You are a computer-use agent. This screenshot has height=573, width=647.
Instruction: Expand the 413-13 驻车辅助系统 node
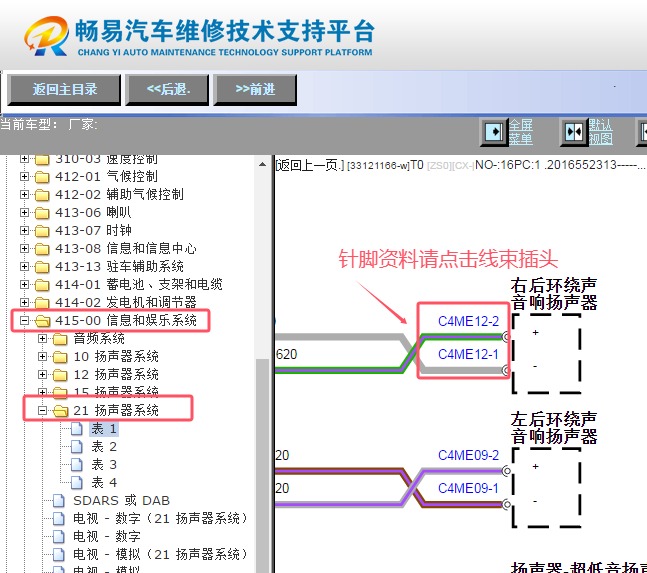coord(24,266)
